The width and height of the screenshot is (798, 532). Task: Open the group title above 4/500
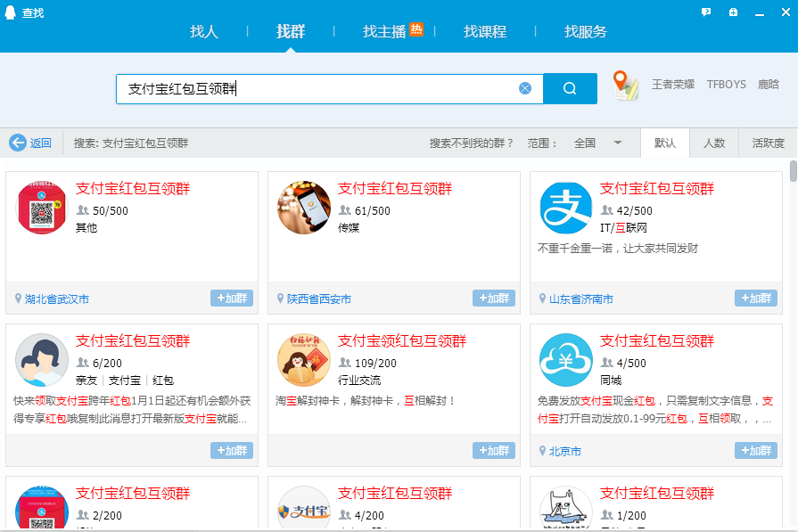(657, 340)
